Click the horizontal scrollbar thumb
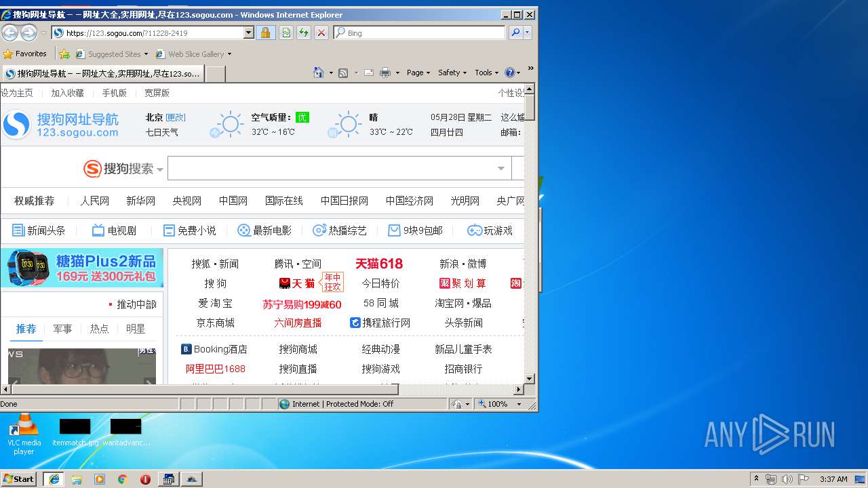Screen dimensions: 868x488 [205, 389]
